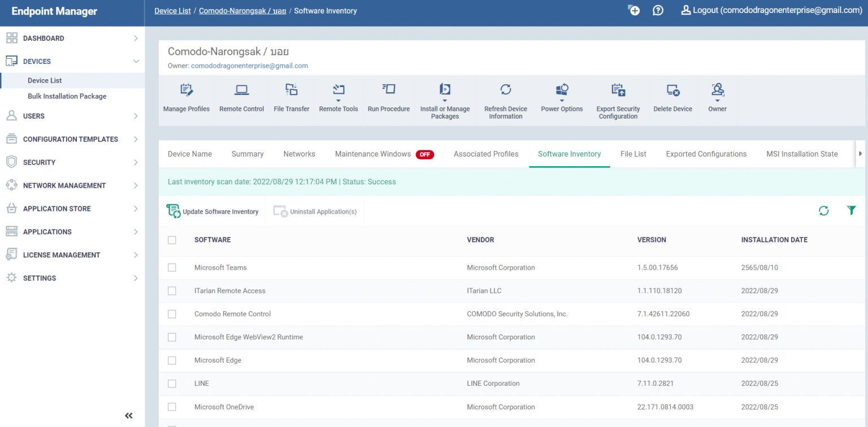
Task: Check the Microsoft Edge WebView2 Runtime checkbox
Action: pyautogui.click(x=172, y=337)
